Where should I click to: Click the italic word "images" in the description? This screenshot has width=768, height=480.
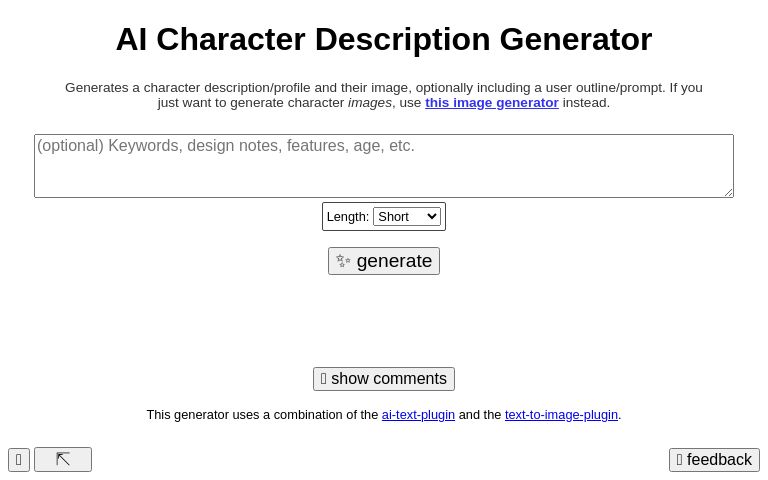(369, 103)
